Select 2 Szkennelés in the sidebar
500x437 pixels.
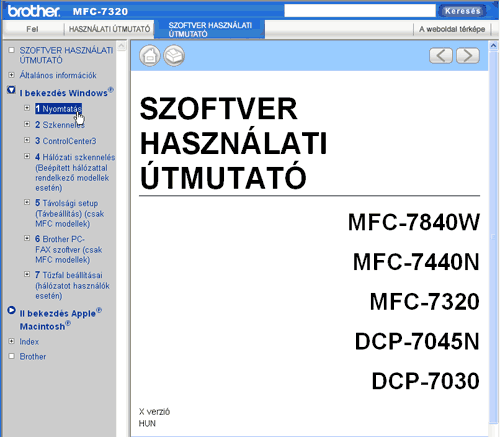60,125
